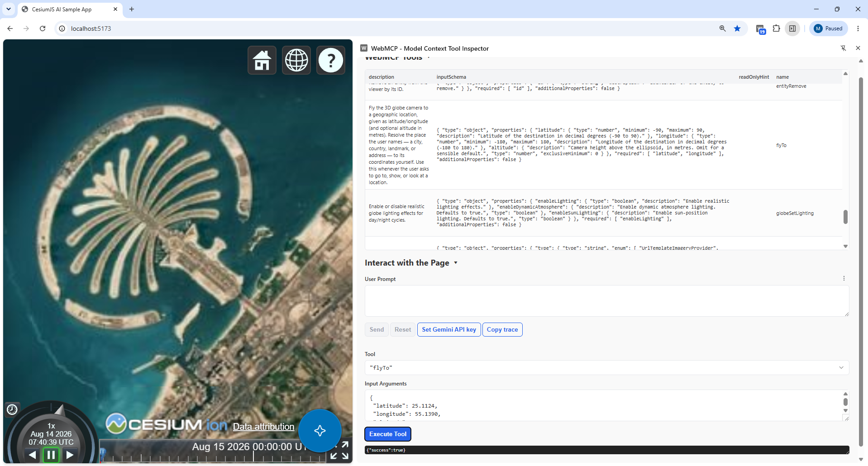Open the tab search dropdown arrow
The image size is (868, 466).
9,9
